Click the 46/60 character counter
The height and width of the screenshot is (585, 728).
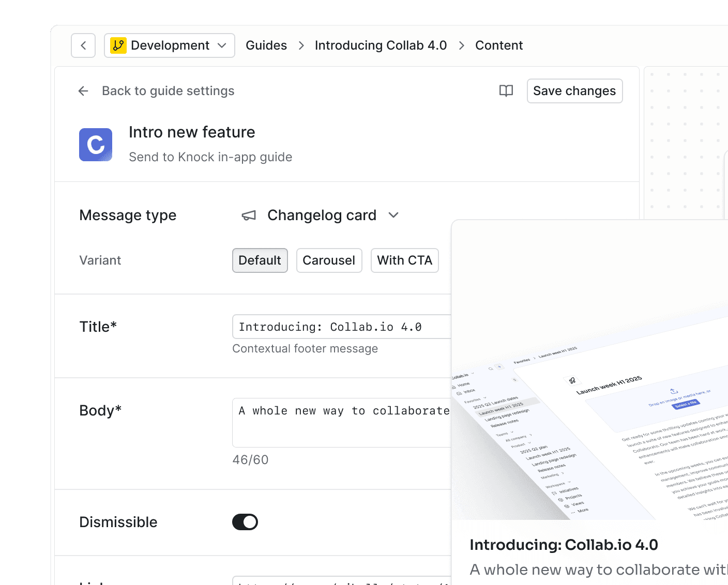[251, 460]
